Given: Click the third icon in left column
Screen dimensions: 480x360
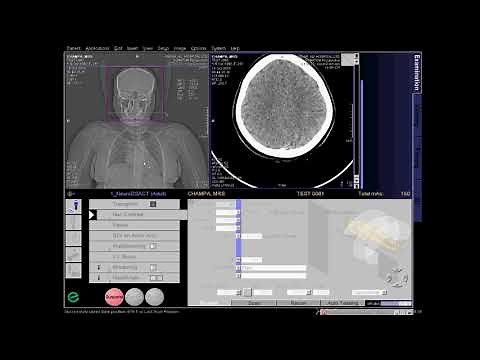Looking at the screenshot, I should click(74, 238).
